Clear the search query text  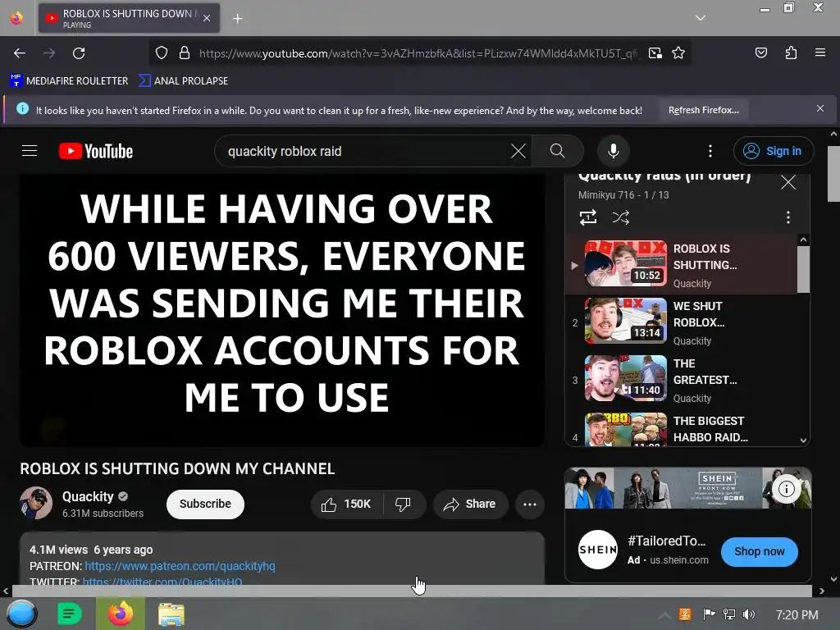coord(518,151)
